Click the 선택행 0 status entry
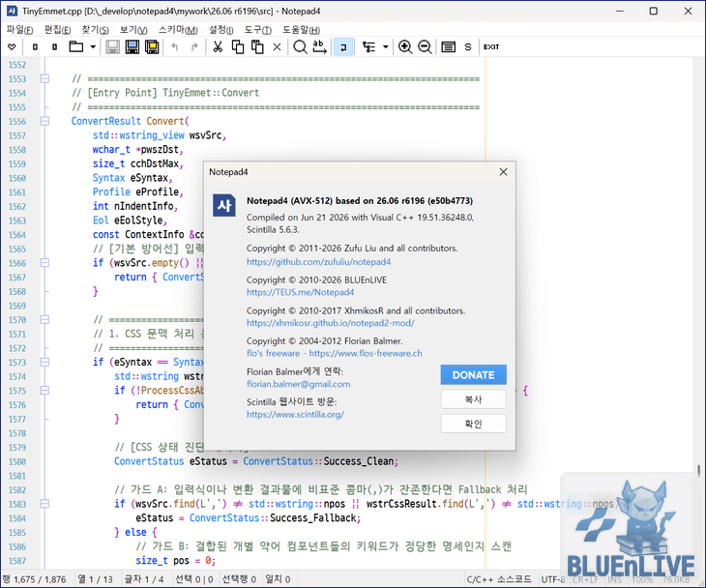The height and width of the screenshot is (588, 706). point(239,579)
